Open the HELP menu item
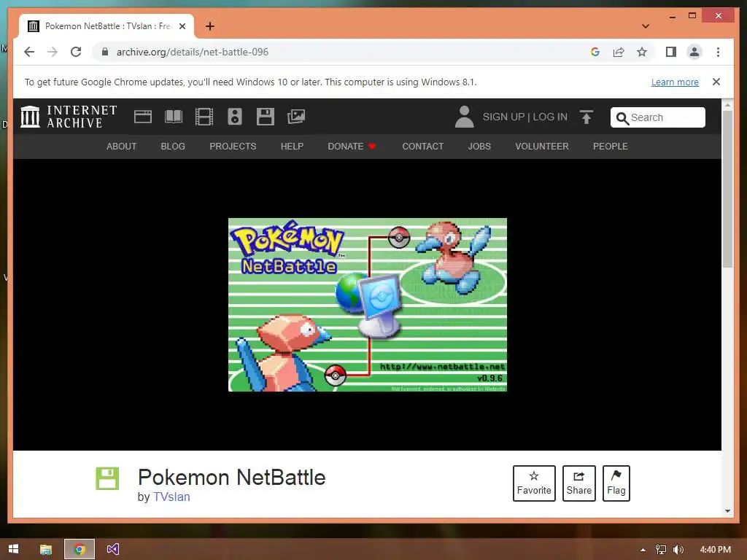Image resolution: width=747 pixels, height=560 pixels. (292, 146)
